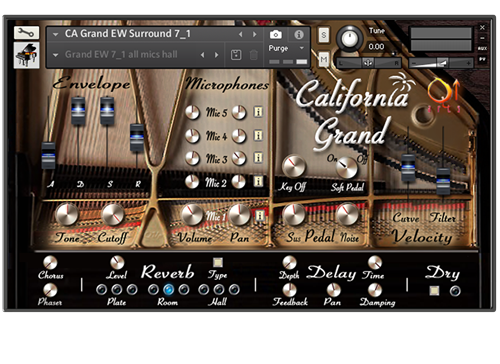This screenshot has height=364, width=500.
Task: Click the Release envelope fader
Action: [137, 138]
